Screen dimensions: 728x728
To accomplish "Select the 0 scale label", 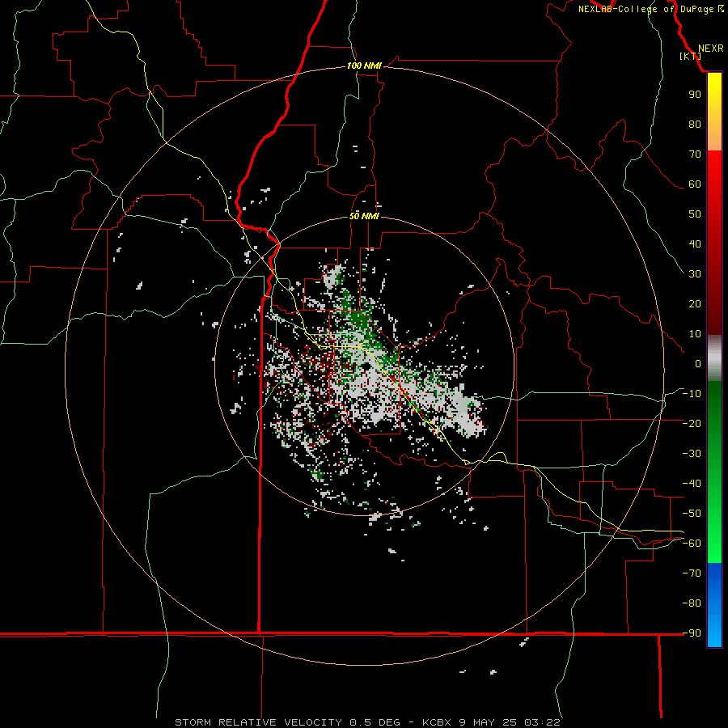I will click(698, 364).
